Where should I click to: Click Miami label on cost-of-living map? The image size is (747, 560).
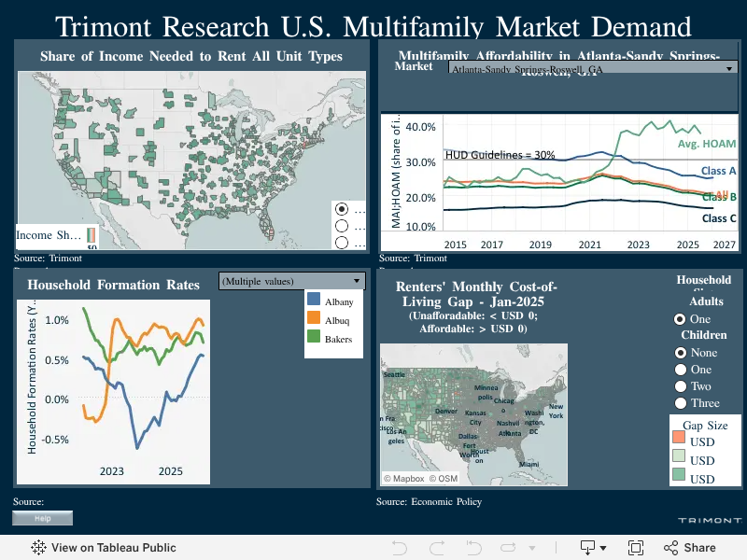pos(529,464)
